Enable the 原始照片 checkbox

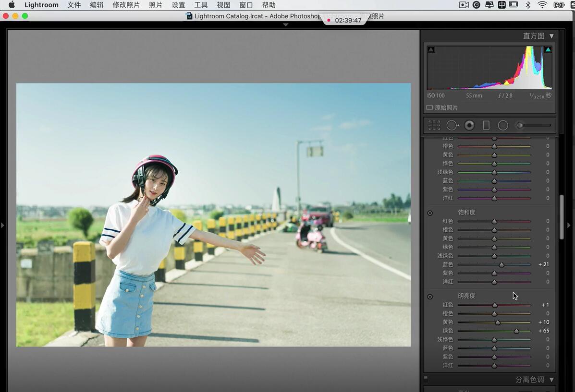[429, 108]
